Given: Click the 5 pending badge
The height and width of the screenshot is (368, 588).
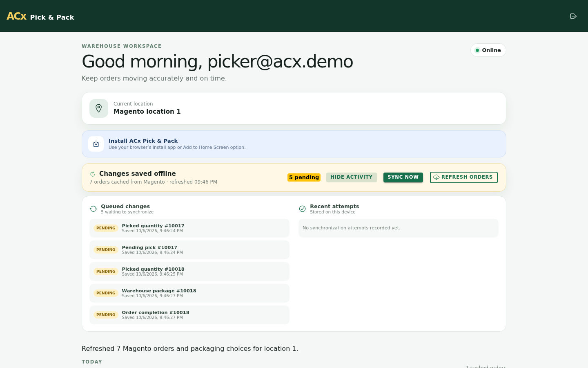Looking at the screenshot, I should click(304, 177).
